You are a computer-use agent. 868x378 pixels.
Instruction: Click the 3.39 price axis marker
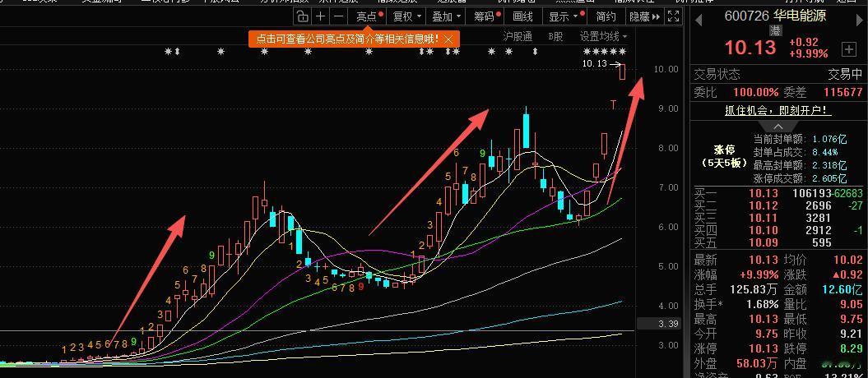tap(659, 324)
